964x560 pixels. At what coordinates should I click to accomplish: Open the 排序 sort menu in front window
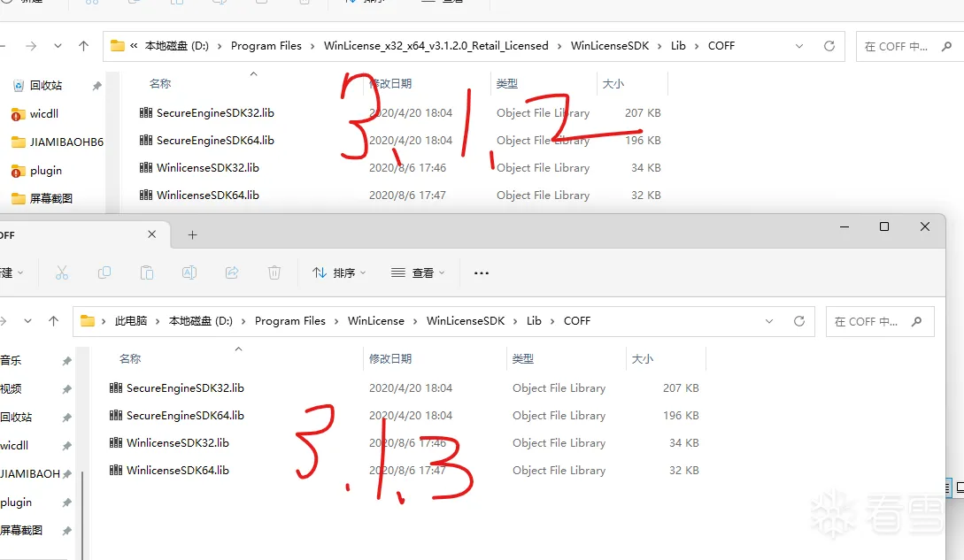tap(339, 272)
